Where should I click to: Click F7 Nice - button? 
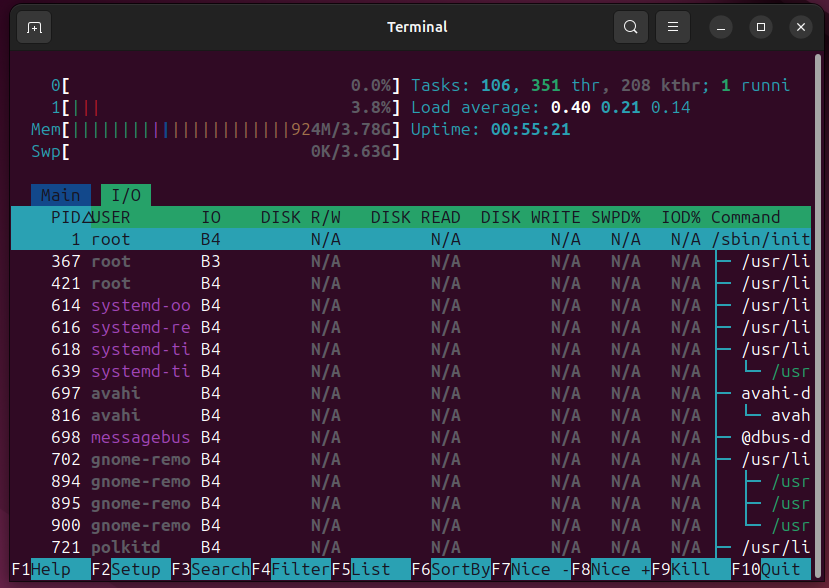[x=531, y=569]
